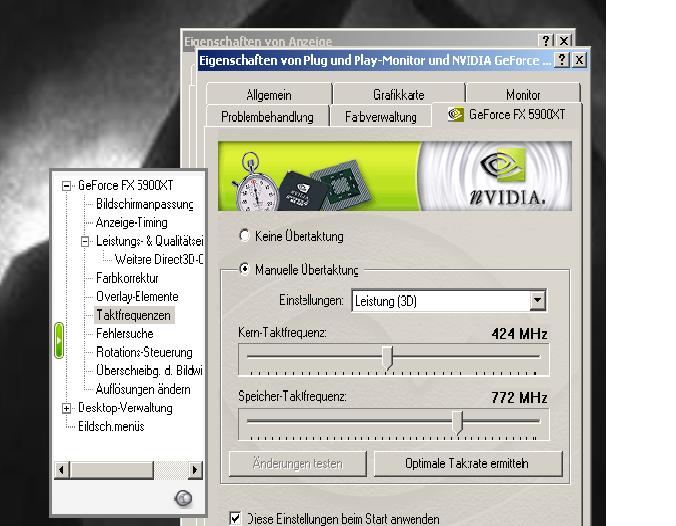
Task: Expand the Desktop-Verwaltung tree node
Action: click(66, 408)
